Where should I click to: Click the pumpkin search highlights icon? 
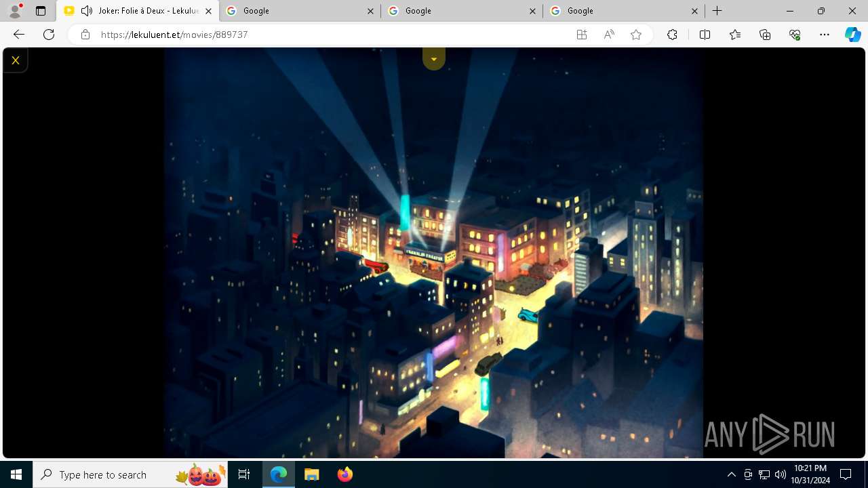tap(201, 474)
